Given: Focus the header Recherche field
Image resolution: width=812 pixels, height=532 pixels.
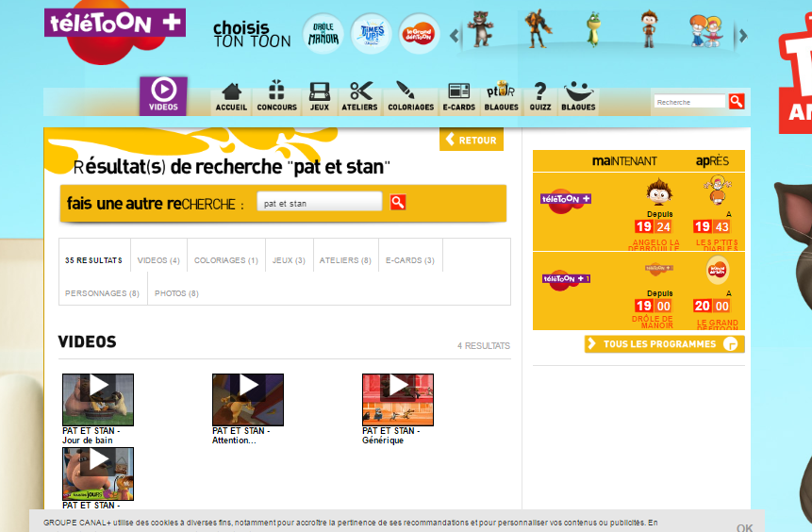Looking at the screenshot, I should coord(689,102).
